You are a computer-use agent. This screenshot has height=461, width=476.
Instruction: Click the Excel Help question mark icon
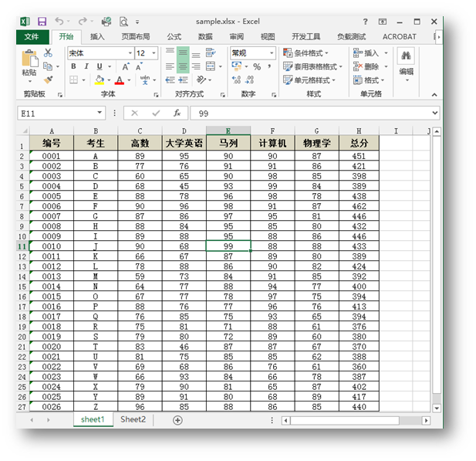[x=366, y=22]
